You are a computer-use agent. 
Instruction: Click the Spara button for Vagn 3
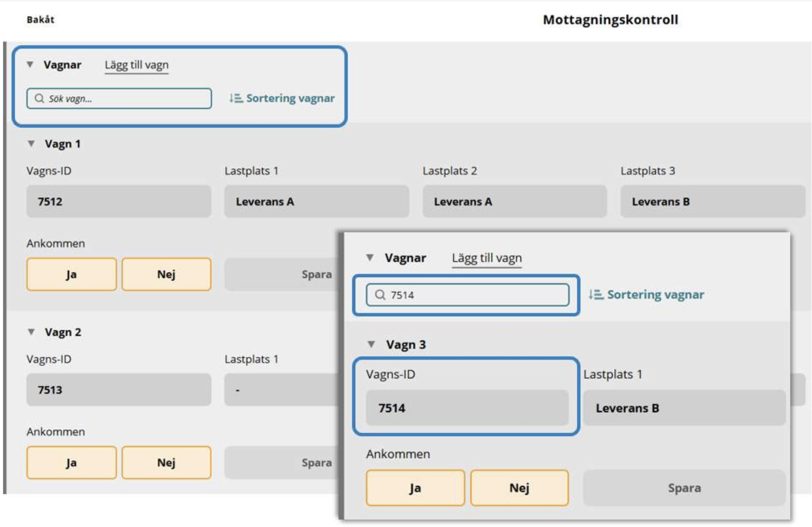684,488
